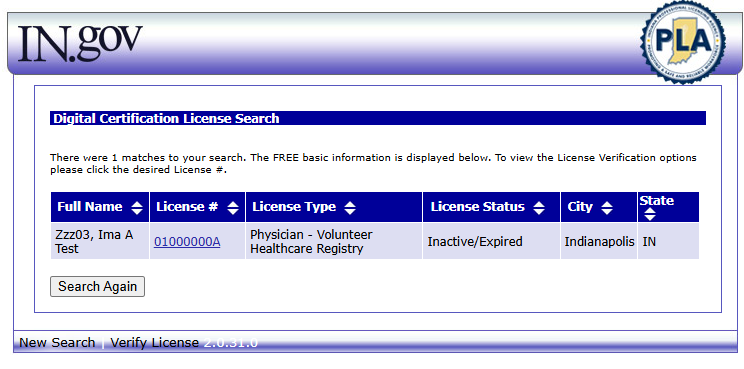Image resolution: width=744 pixels, height=369 pixels.
Task: Sort License Status ascending up arrow
Action: pos(539,204)
